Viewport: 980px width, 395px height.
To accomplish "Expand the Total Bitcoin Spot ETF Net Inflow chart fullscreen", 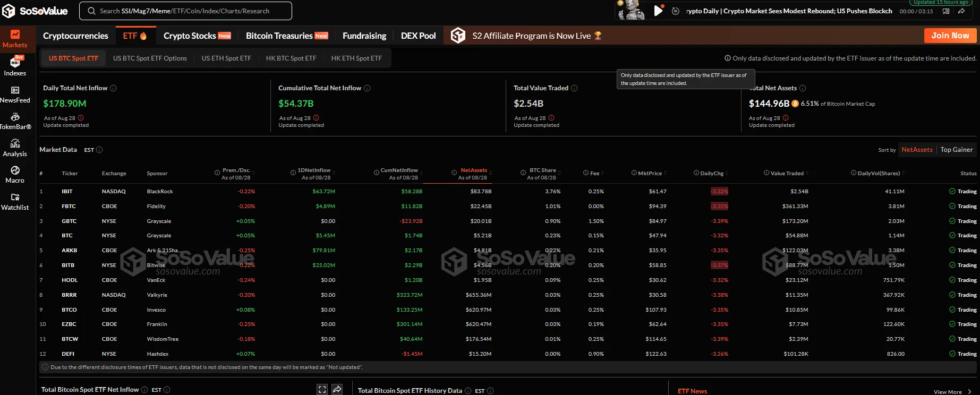I will [x=322, y=390].
